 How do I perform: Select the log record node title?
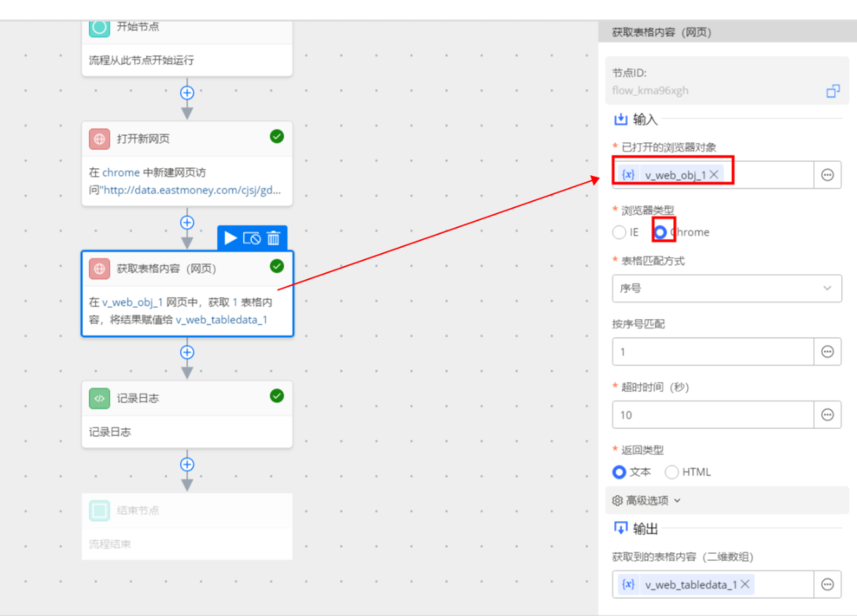[x=138, y=398]
